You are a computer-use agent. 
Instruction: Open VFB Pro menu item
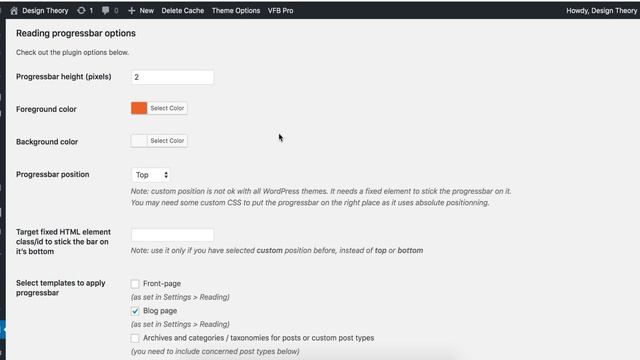click(280, 11)
